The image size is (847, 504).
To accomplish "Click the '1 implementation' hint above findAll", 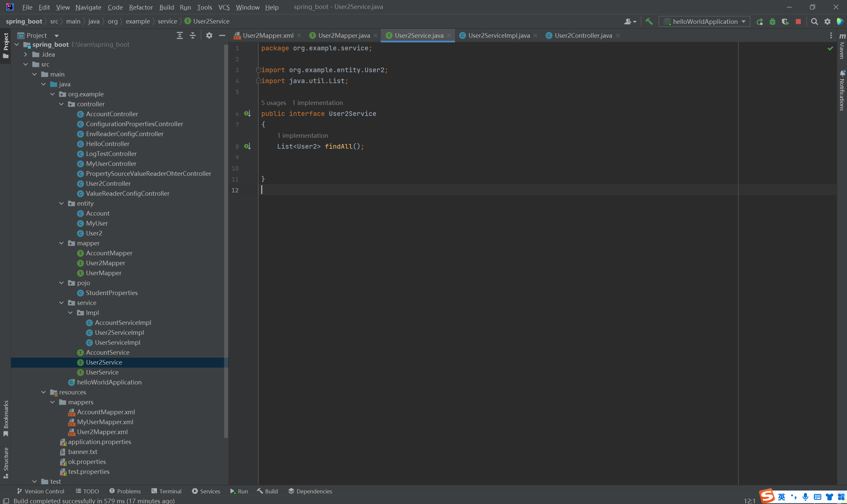I will point(302,135).
